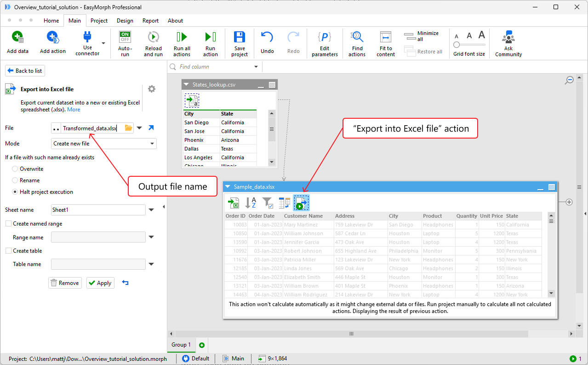The height and width of the screenshot is (365, 588).
Task: Switch to the Main tab
Action: click(x=74, y=21)
